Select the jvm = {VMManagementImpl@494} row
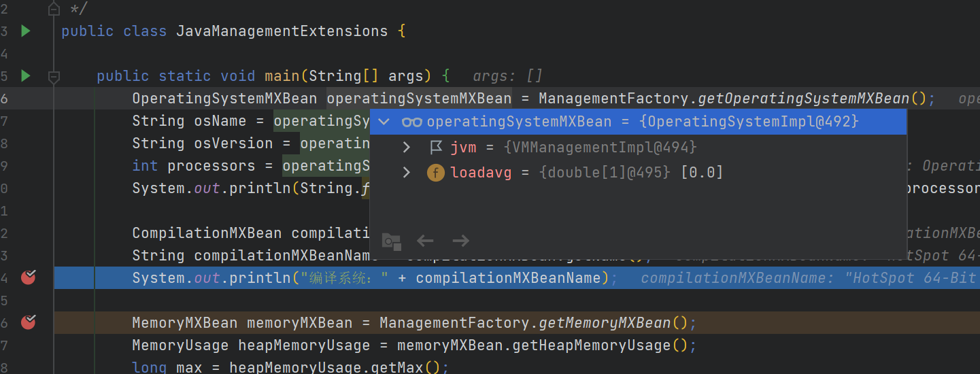 [x=639, y=147]
